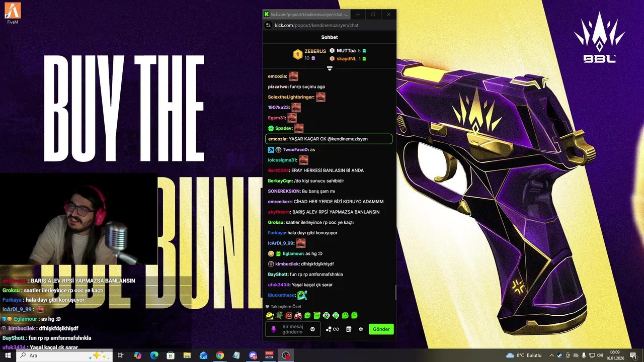Click the popup window address bar URL
This screenshot has width=644, height=362.
pos(317,25)
